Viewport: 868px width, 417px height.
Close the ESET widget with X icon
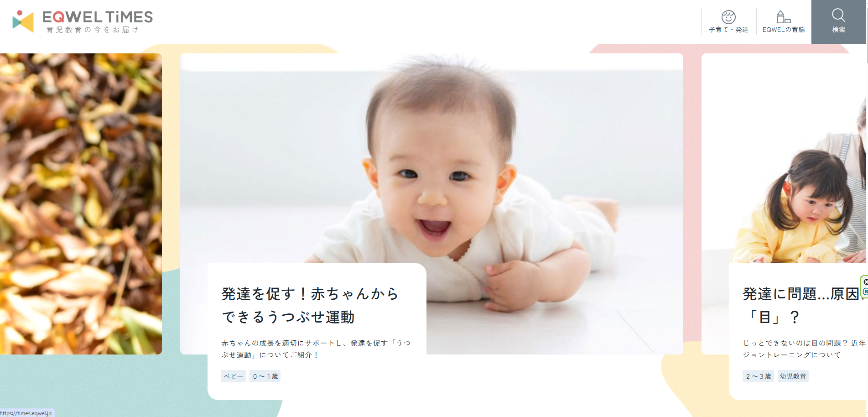[x=866, y=282]
